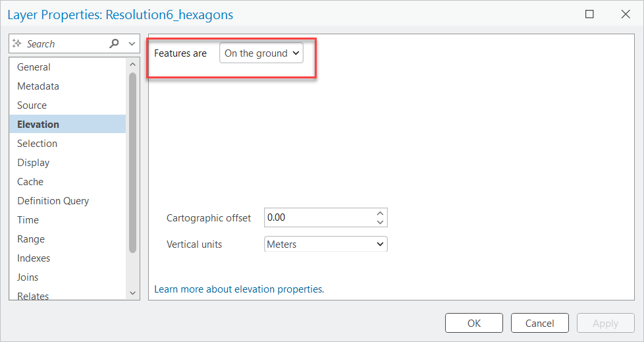Confirm with the OK button
Image resolution: width=644 pixels, height=342 pixels.
click(x=474, y=323)
